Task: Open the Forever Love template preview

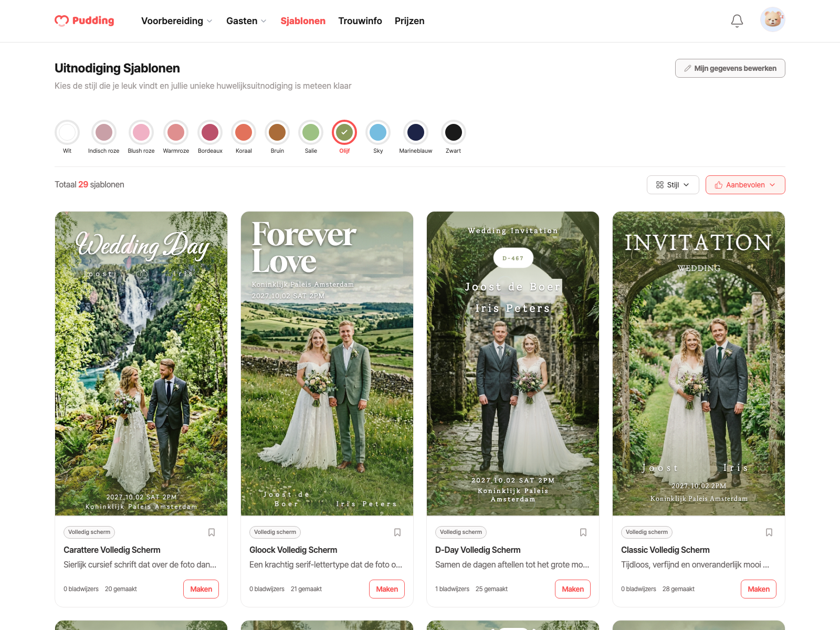Action: (327, 363)
